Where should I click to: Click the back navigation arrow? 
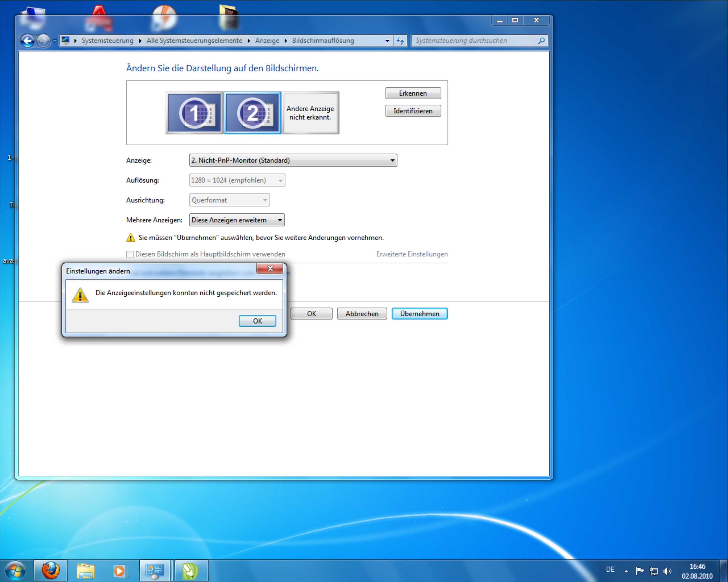pos(27,41)
